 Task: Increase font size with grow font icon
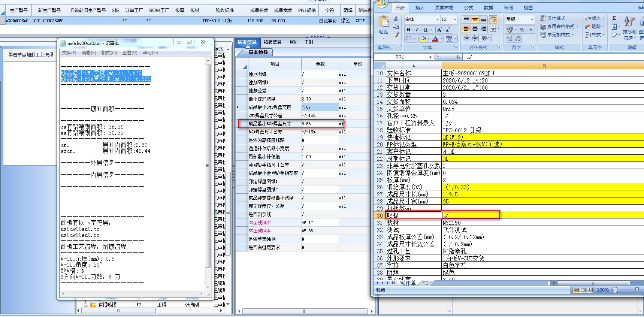click(440, 30)
